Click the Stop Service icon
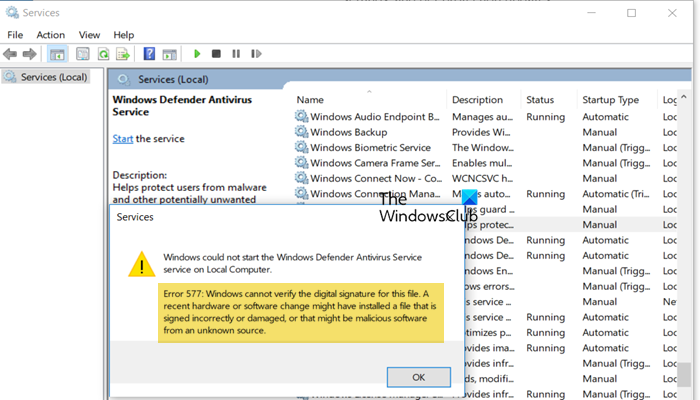This screenshot has height=400, width=700. (216, 54)
